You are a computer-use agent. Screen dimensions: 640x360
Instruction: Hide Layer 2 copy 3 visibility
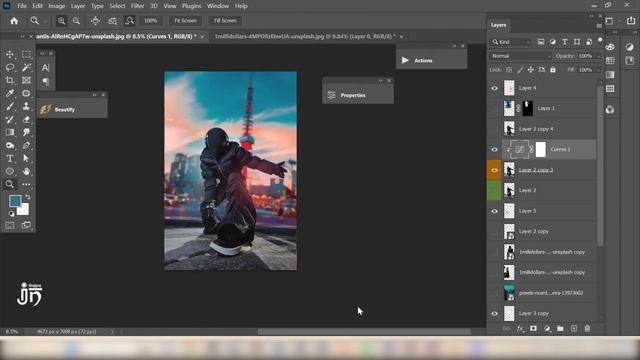pyautogui.click(x=494, y=170)
